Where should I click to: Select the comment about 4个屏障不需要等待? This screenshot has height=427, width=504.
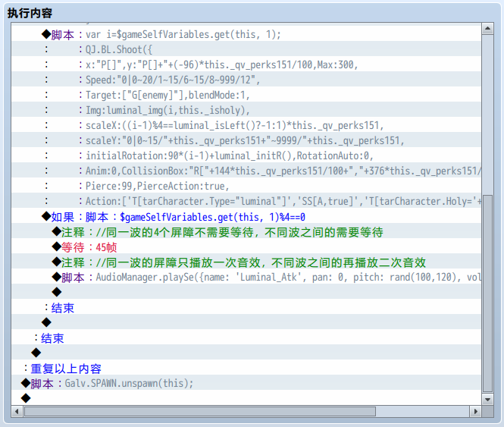[x=246, y=231]
